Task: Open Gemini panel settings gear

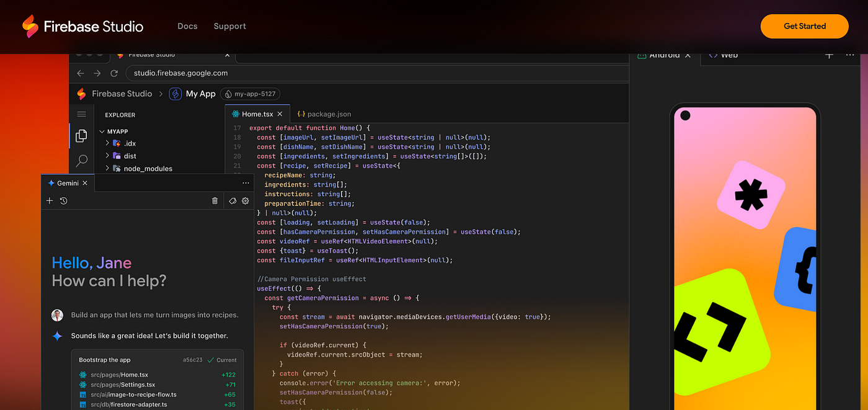Action: point(246,200)
